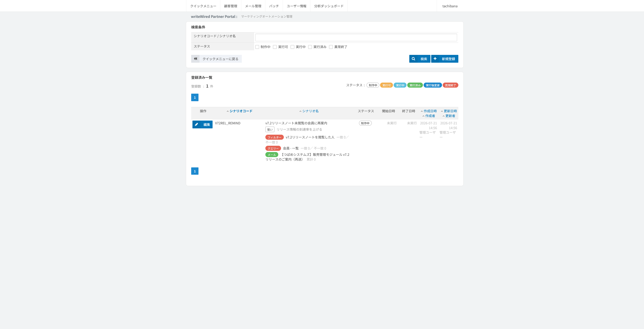644x329 pixels.
Task: Click the orange 実行可 status legend badge
Action: pyautogui.click(x=386, y=85)
